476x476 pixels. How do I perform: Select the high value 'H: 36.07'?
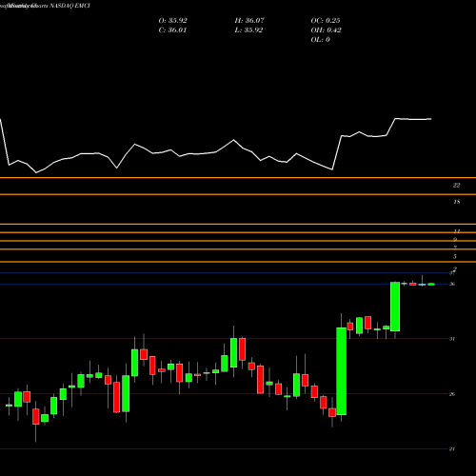(249, 21)
